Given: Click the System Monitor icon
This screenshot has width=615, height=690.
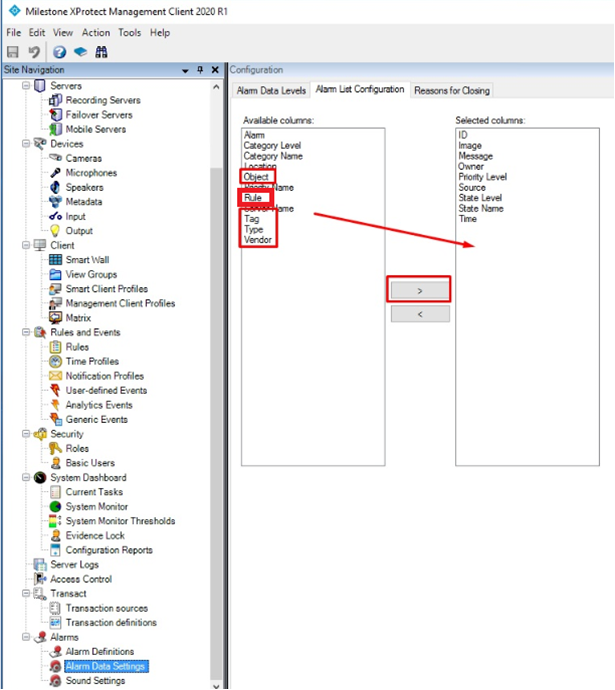Looking at the screenshot, I should (55, 506).
